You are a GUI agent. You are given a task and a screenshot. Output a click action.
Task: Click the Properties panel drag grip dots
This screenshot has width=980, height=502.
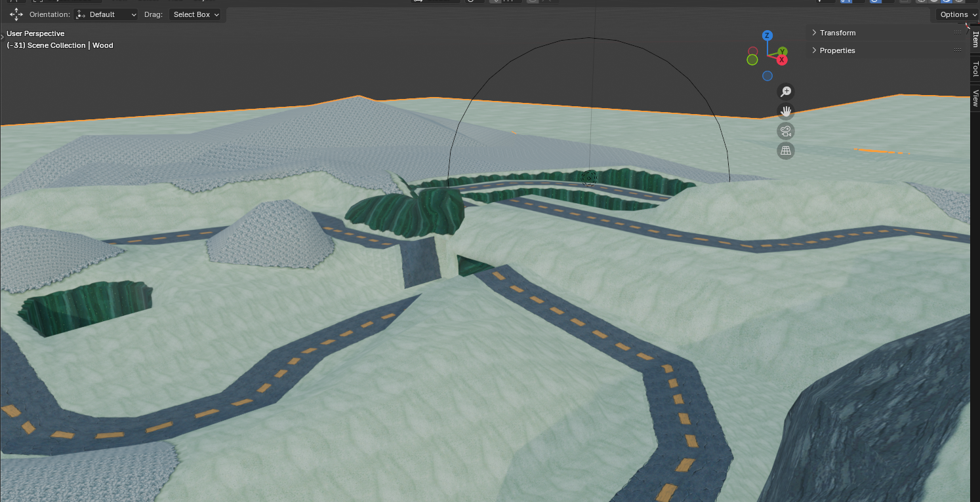pyautogui.click(x=958, y=50)
